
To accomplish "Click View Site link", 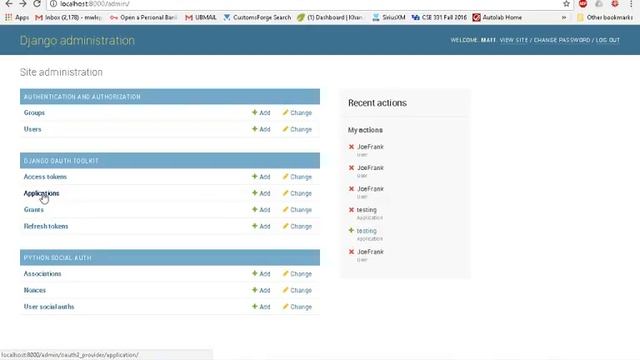I will pos(513,40).
